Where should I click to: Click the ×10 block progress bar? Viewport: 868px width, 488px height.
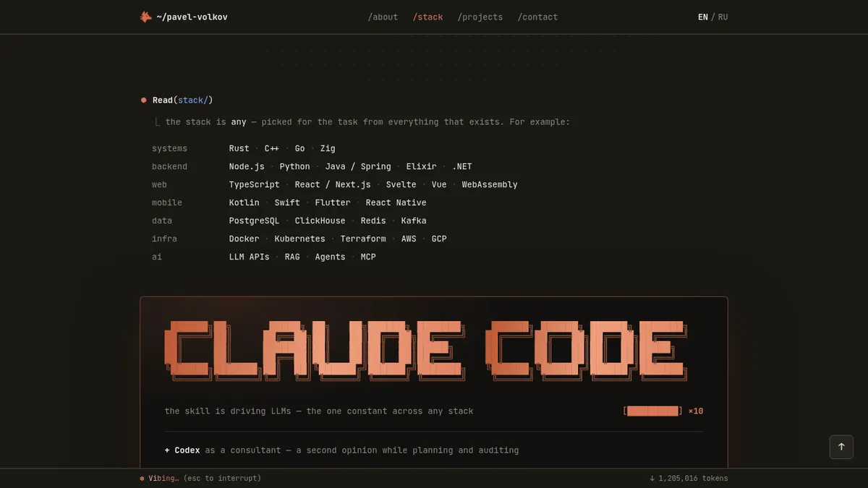coord(652,411)
